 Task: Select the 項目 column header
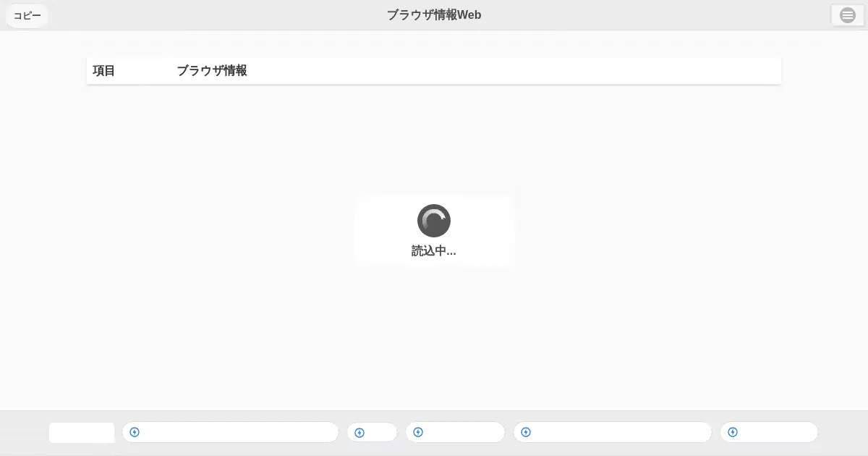click(x=104, y=71)
